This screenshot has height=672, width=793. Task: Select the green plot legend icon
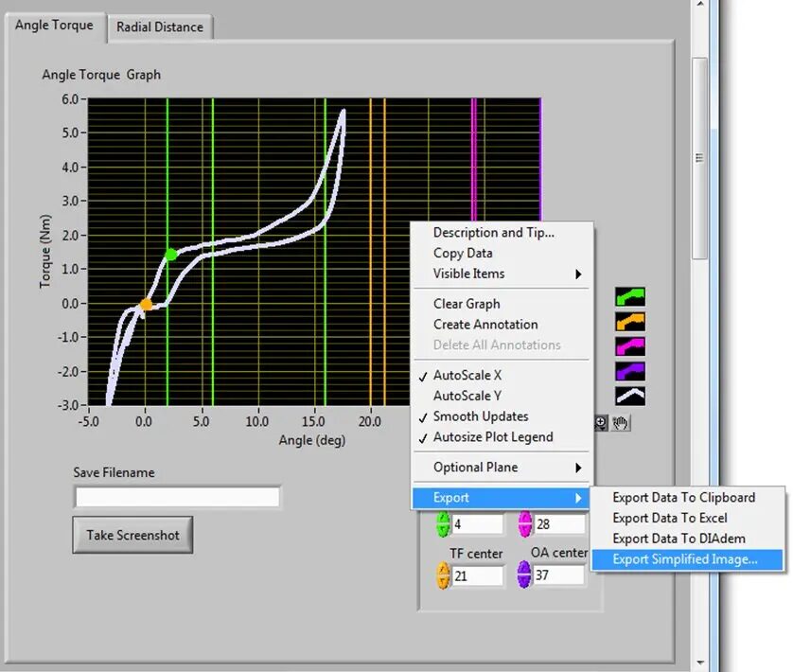(628, 297)
